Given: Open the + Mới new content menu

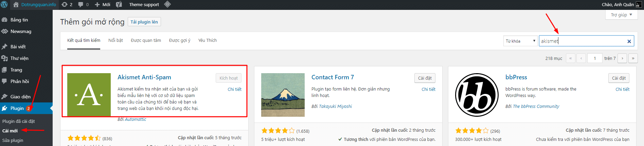Looking at the screenshot, I should (103, 4).
